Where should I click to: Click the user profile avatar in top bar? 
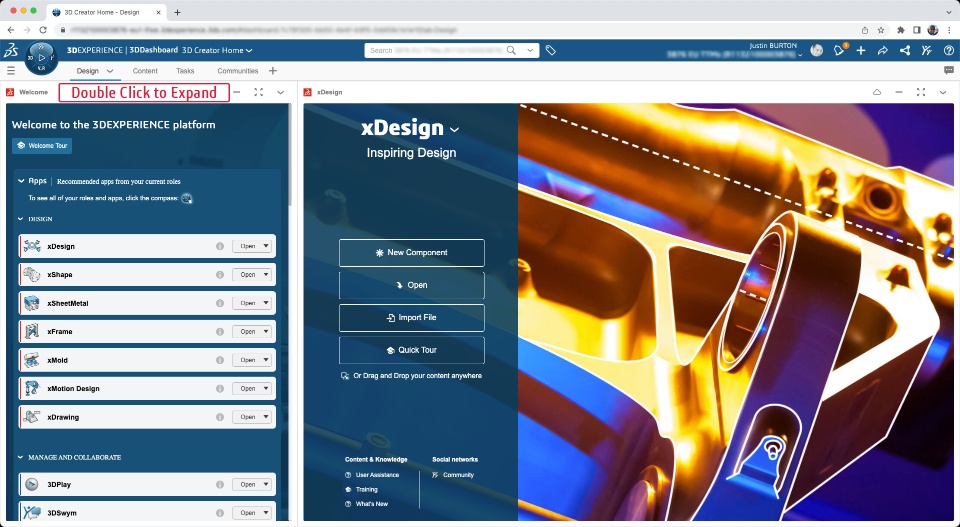[x=816, y=50]
